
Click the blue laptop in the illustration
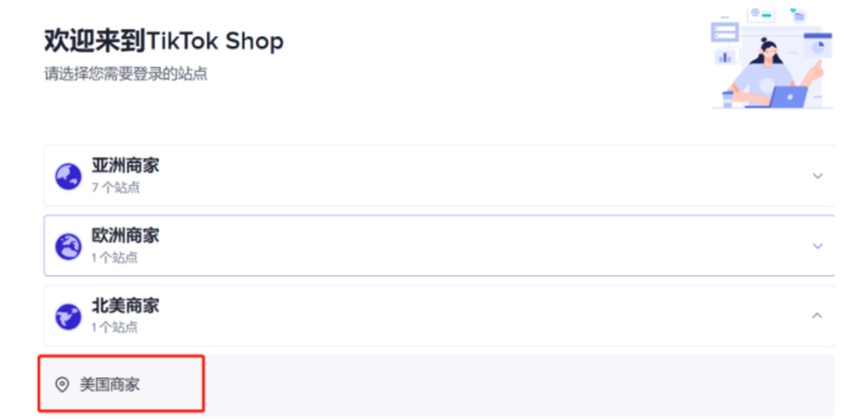[x=788, y=97]
